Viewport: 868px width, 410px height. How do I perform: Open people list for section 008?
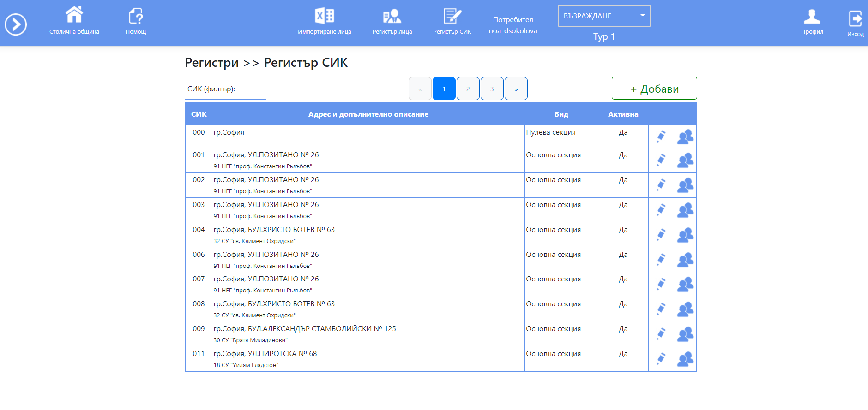pos(685,309)
